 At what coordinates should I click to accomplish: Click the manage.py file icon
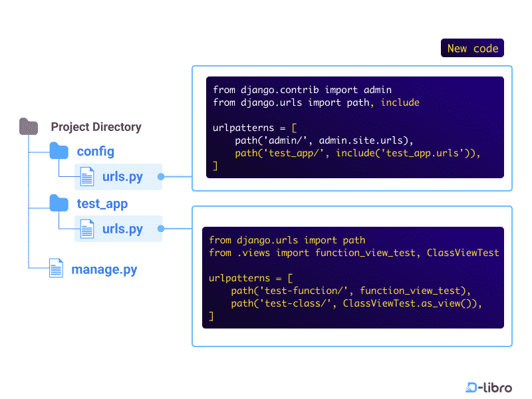tap(57, 269)
